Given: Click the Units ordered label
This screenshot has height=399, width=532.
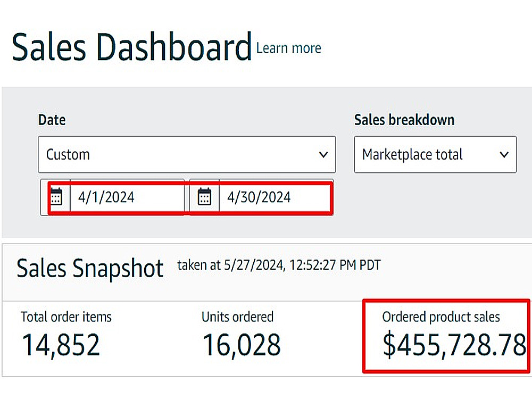Looking at the screenshot, I should click(x=237, y=317).
